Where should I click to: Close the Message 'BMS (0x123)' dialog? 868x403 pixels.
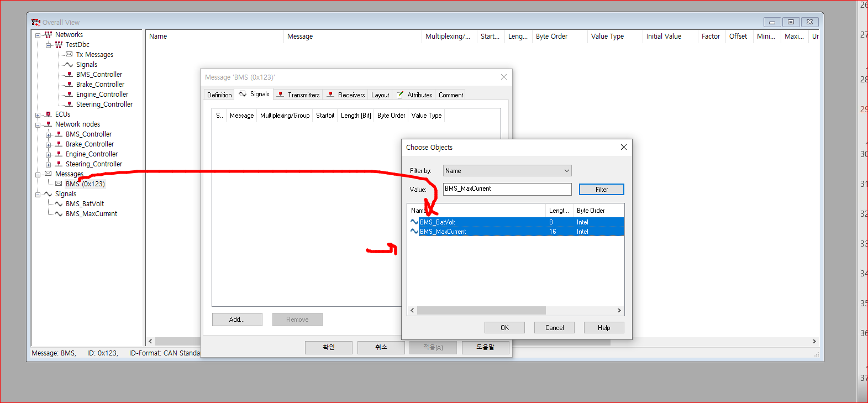[504, 77]
